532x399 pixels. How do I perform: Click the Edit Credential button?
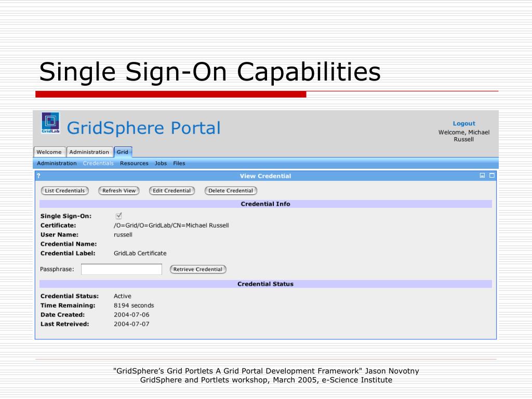tap(171, 191)
